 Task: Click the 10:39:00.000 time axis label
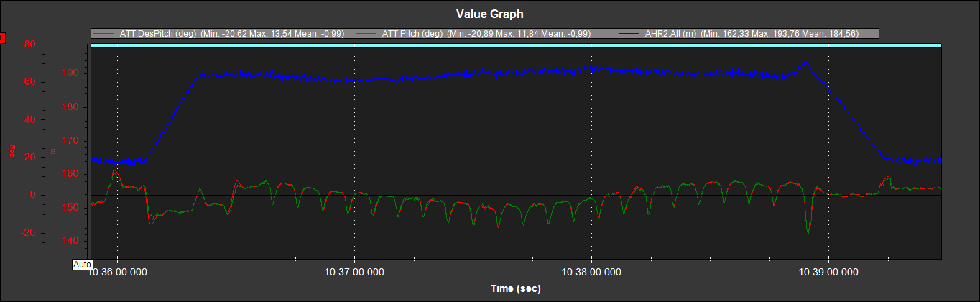[x=828, y=272]
